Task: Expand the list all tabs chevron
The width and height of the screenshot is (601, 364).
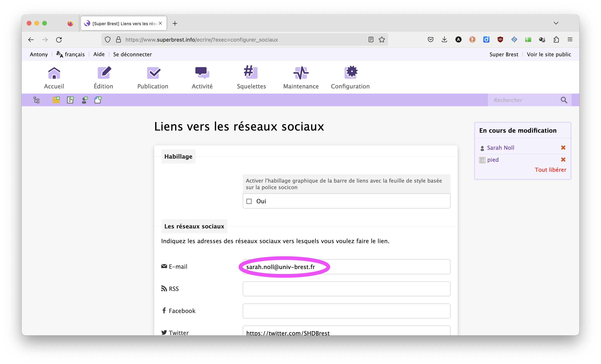Action: coord(556,23)
